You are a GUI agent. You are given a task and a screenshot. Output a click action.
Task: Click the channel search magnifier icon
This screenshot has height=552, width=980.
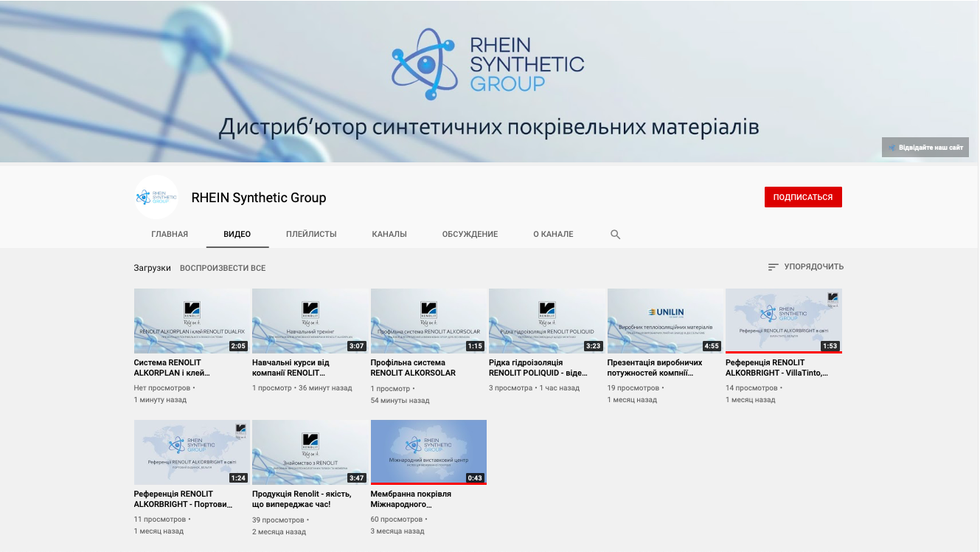(x=616, y=235)
